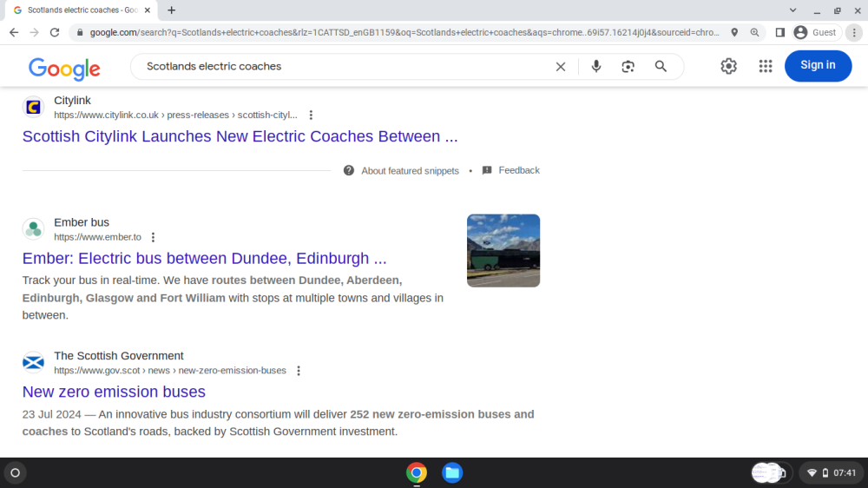Start a voice search with microphone
This screenshot has height=488, width=868.
[595, 67]
